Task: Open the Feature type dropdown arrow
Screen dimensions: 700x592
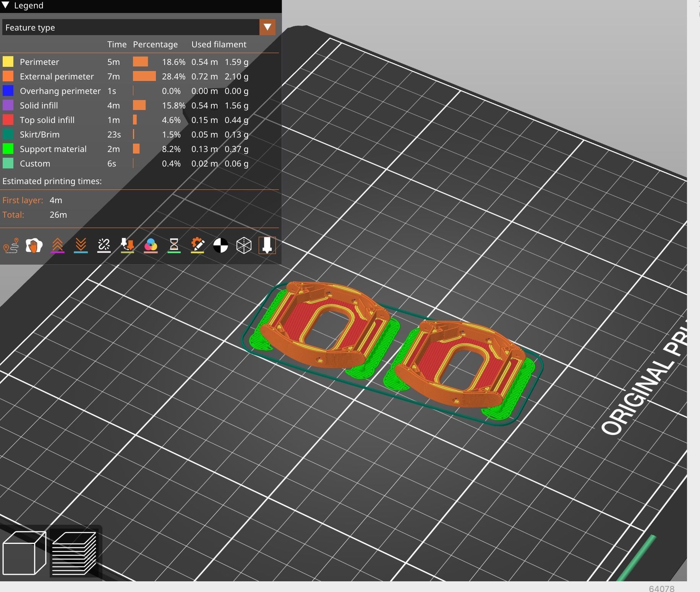Action: [267, 27]
